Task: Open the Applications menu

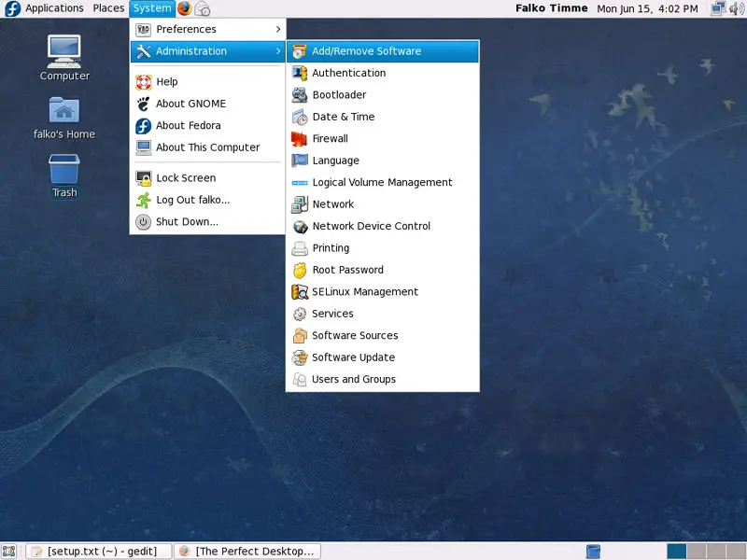Action: click(x=54, y=8)
